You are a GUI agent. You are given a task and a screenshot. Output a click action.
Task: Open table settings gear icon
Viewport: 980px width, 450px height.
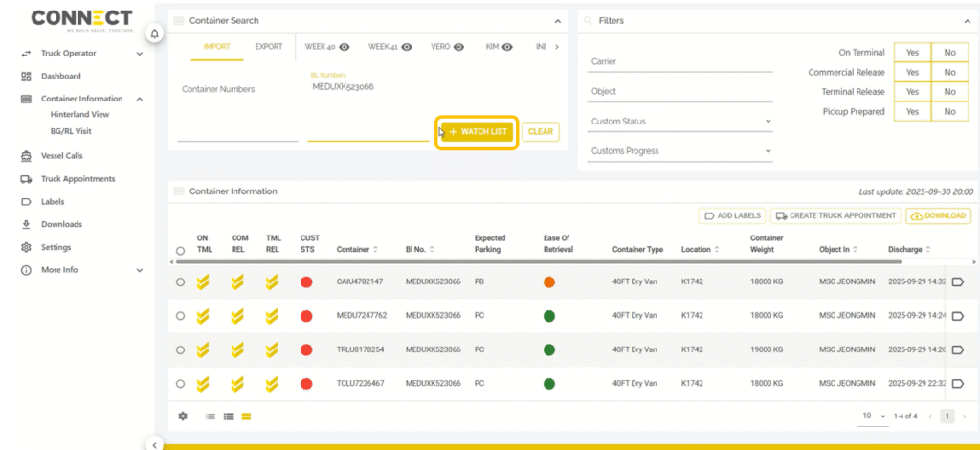point(183,416)
